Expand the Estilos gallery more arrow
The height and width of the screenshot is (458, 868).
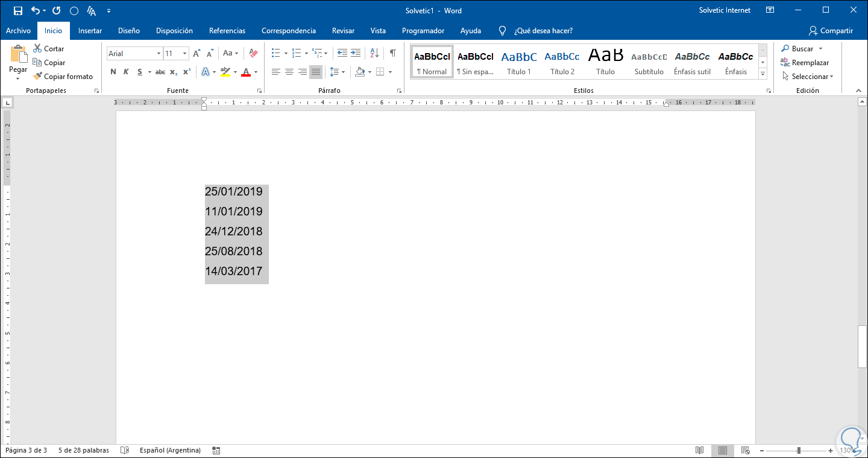763,74
